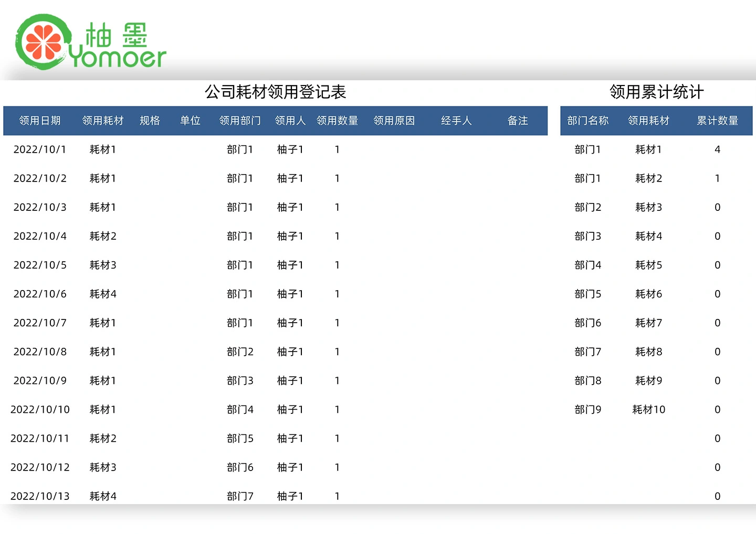The width and height of the screenshot is (756, 534).
Task: Click the 部门名称 header in statistics table
Action: pos(587,121)
